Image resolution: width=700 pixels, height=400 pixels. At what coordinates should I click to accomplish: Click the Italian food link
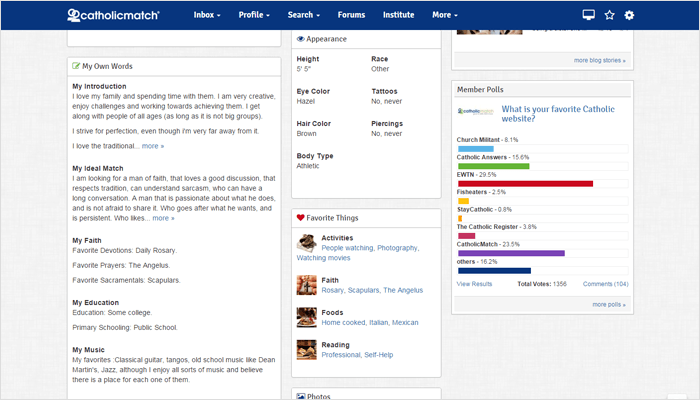[x=379, y=322]
